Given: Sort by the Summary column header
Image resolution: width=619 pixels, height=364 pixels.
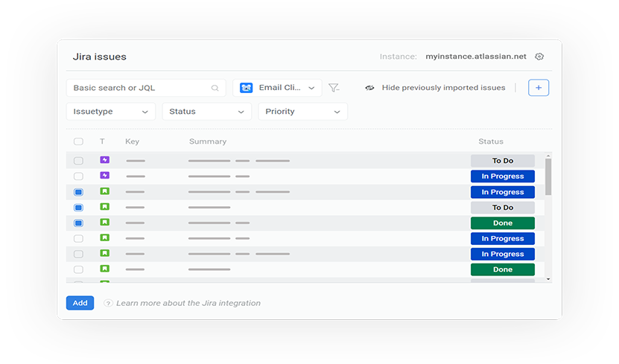Looking at the screenshot, I should pyautogui.click(x=208, y=141).
